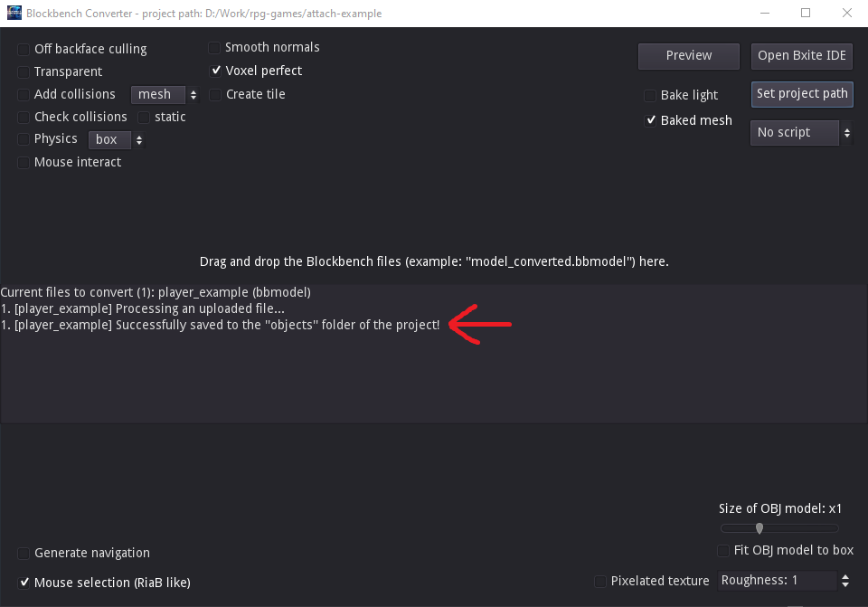The width and height of the screenshot is (868, 607).
Task: Turn on the Physics checkbox
Action: [x=24, y=139]
